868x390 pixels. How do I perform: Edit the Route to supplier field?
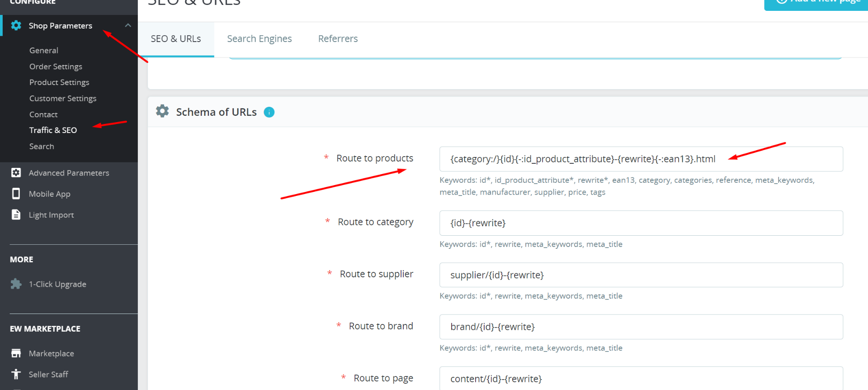pos(641,275)
